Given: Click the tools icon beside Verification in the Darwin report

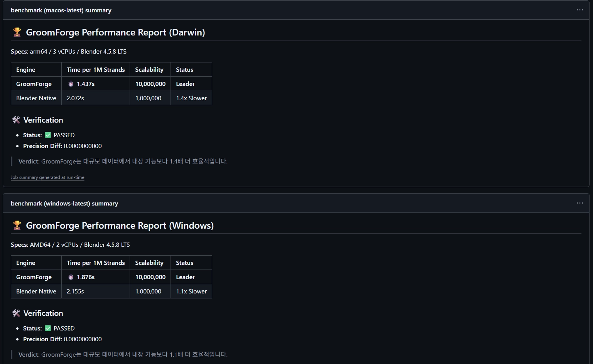Looking at the screenshot, I should pos(16,120).
